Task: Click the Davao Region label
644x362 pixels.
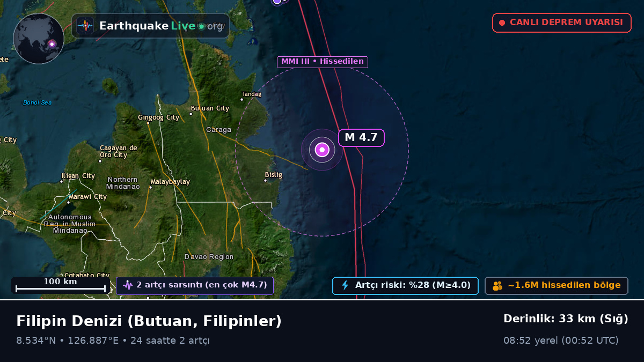Action: [x=209, y=257]
